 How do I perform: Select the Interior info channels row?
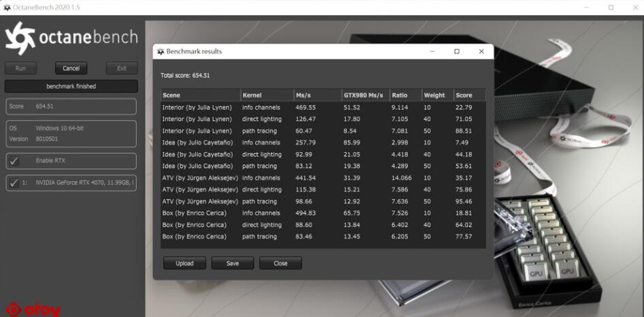(x=323, y=107)
